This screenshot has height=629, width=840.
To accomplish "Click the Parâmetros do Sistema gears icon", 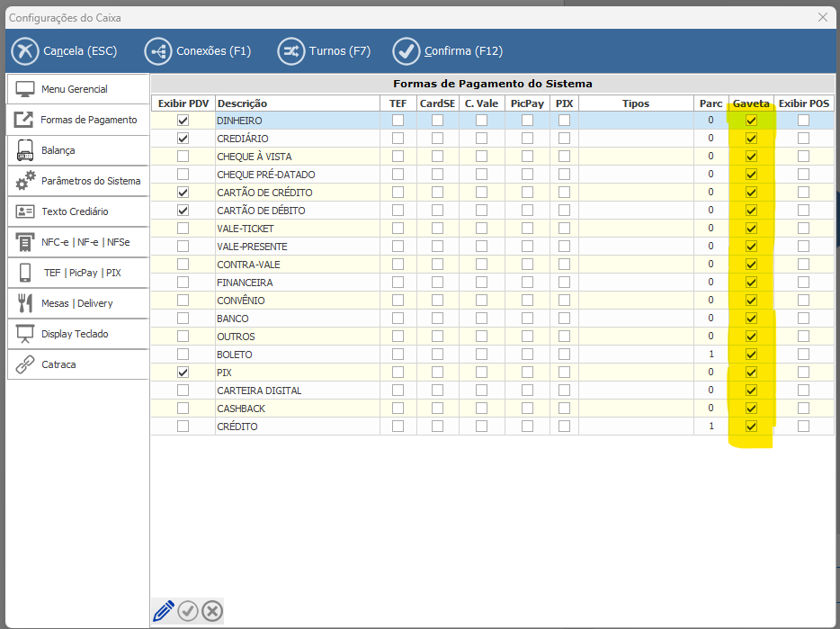I will point(25,181).
